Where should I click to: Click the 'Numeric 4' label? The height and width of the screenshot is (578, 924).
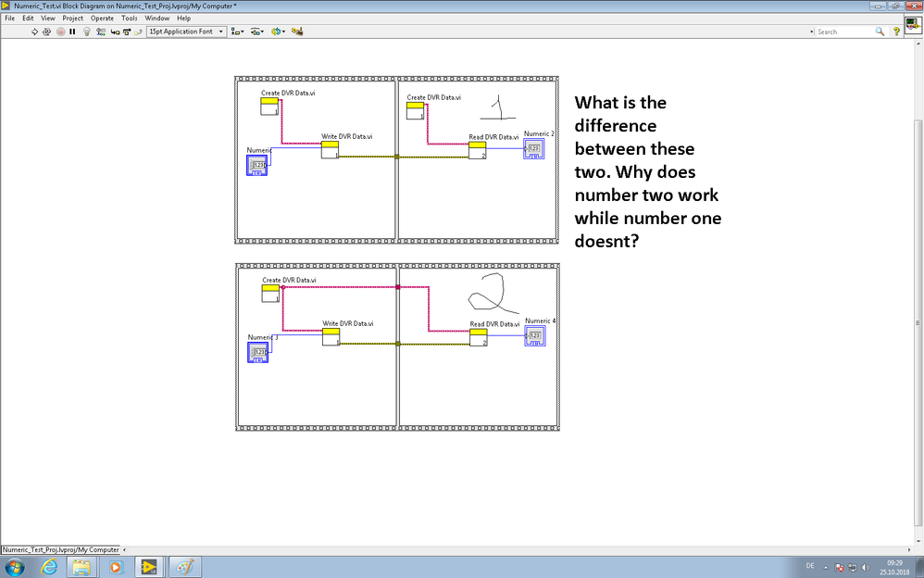(x=541, y=320)
